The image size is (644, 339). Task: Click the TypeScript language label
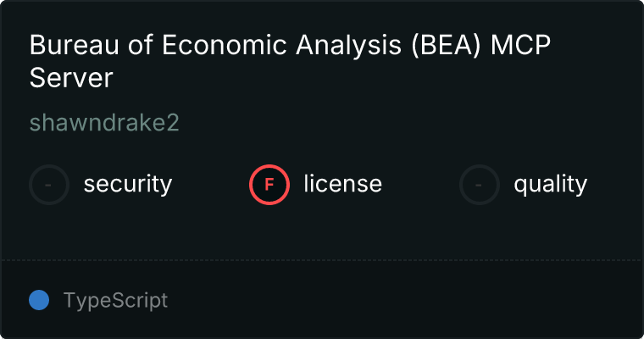coord(115,300)
